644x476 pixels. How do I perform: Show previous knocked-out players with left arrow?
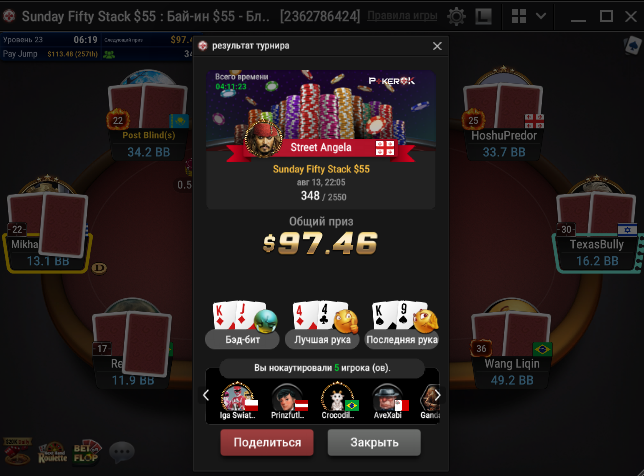click(206, 396)
